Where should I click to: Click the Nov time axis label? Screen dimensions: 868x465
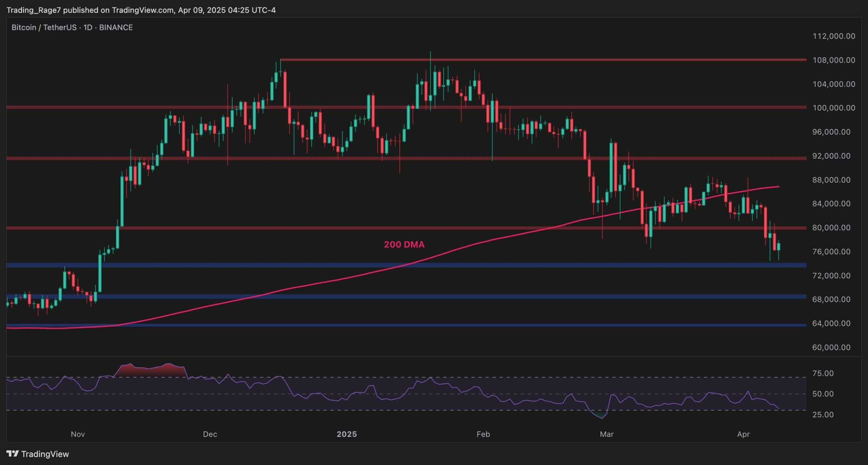point(78,434)
